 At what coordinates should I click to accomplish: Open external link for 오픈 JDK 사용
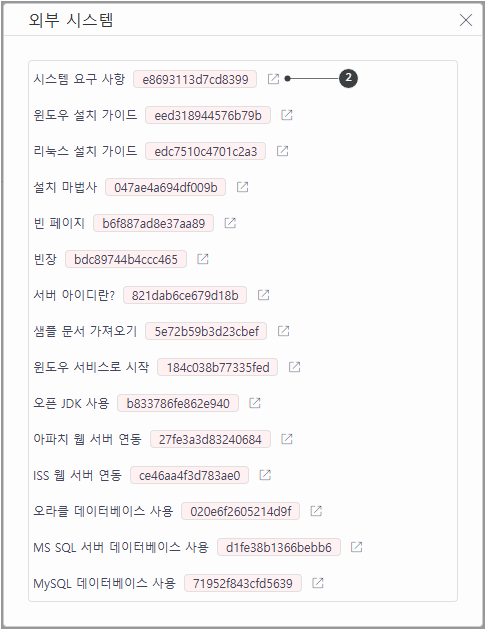pos(255,403)
